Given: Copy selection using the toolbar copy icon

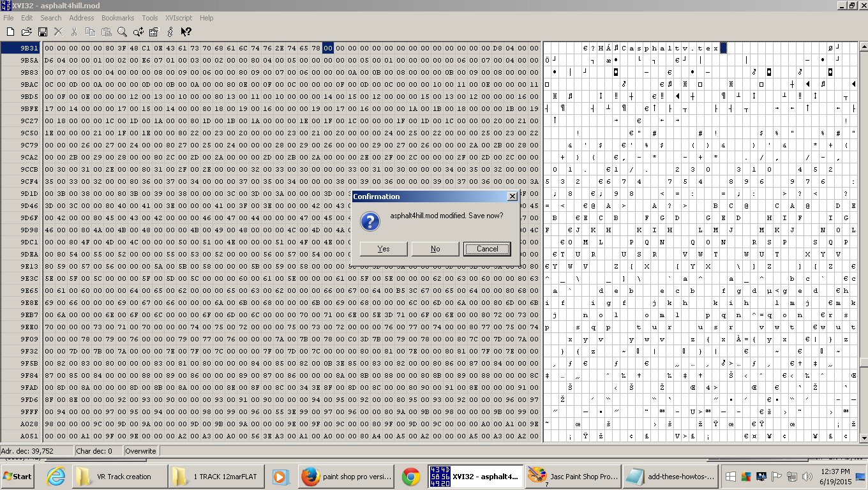Looking at the screenshot, I should pos(91,31).
